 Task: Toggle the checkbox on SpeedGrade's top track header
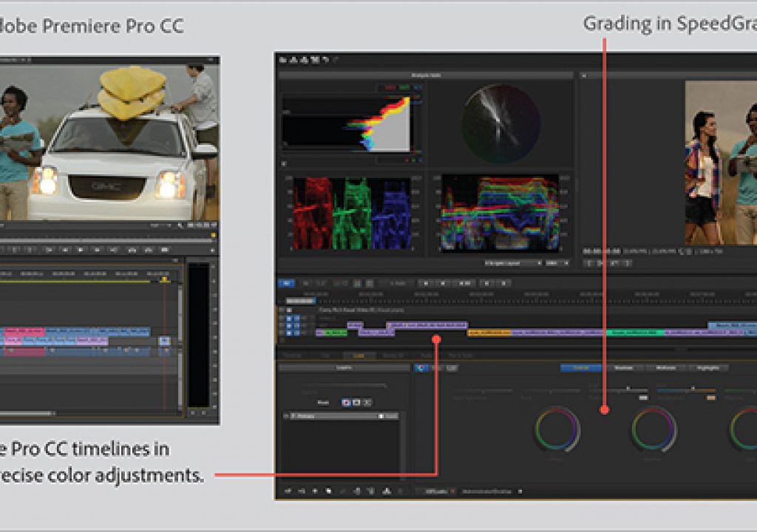[289, 310]
